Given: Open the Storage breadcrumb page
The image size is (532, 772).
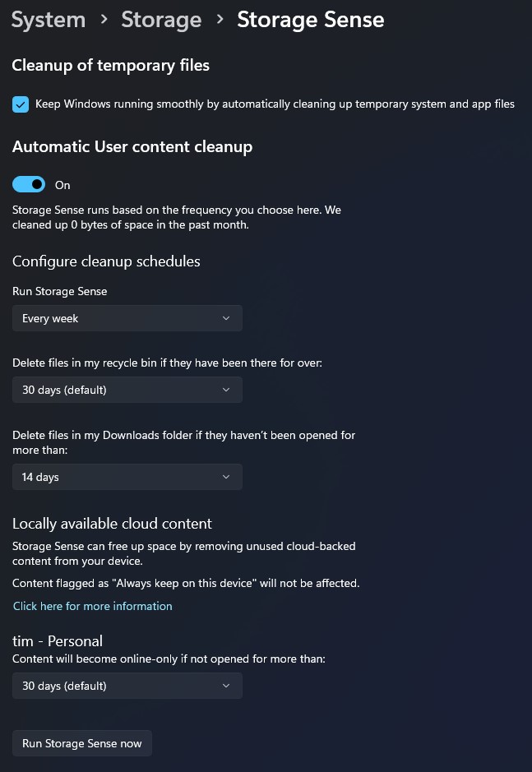Looking at the screenshot, I should [161, 20].
